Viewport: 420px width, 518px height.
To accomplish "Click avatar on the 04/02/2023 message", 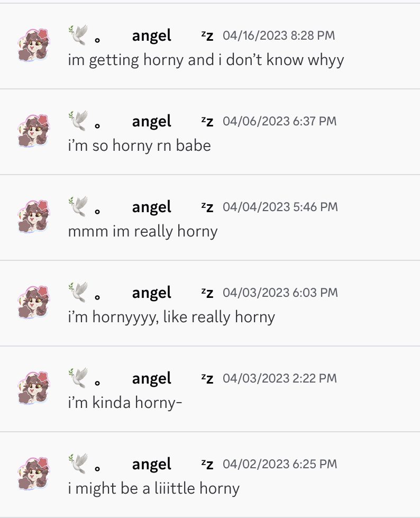I will pyautogui.click(x=33, y=474).
